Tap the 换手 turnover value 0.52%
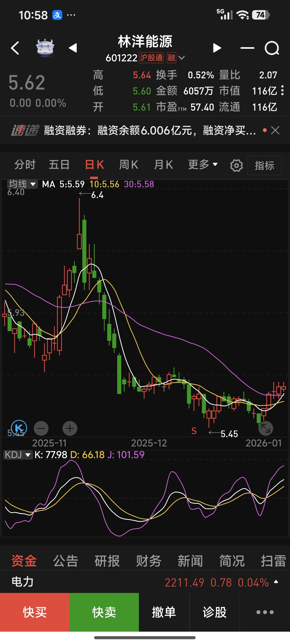Viewport: 290px width, 644px height. pos(201,75)
